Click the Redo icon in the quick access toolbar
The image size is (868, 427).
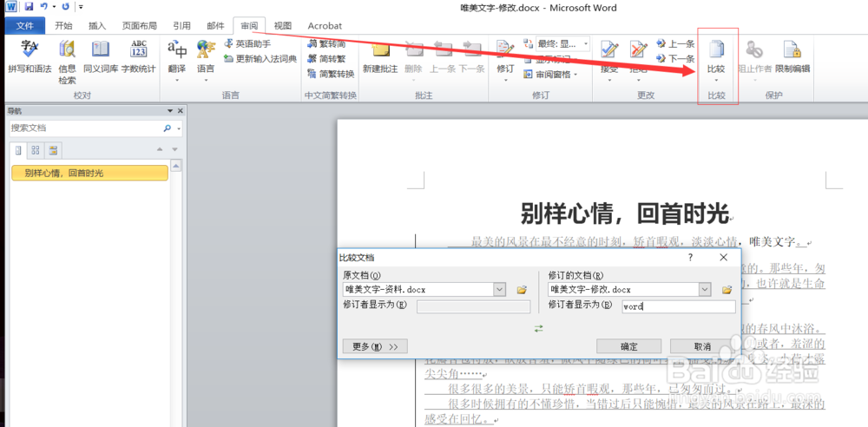coord(65,7)
